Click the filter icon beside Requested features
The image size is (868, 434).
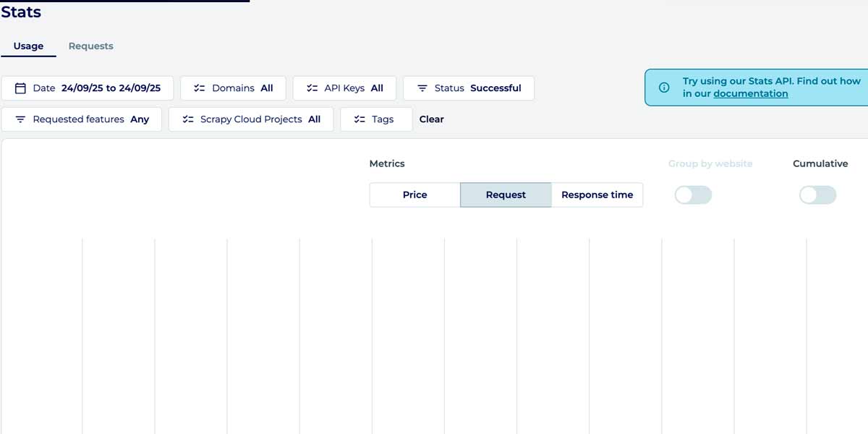tap(20, 119)
